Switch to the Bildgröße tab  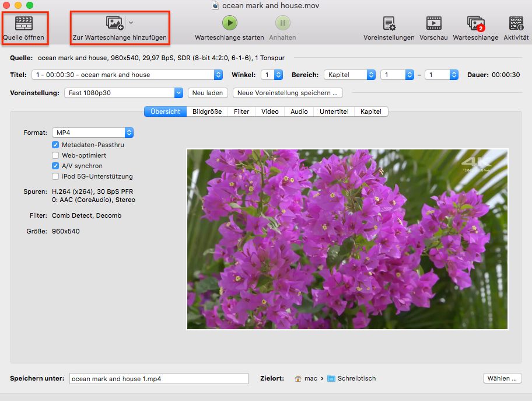click(207, 111)
